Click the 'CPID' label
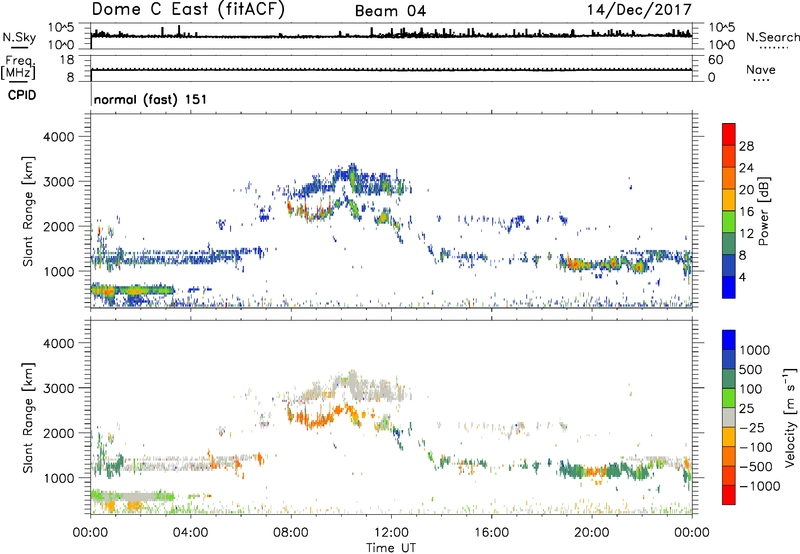Image resolution: width=800 pixels, height=554 pixels. tap(22, 95)
